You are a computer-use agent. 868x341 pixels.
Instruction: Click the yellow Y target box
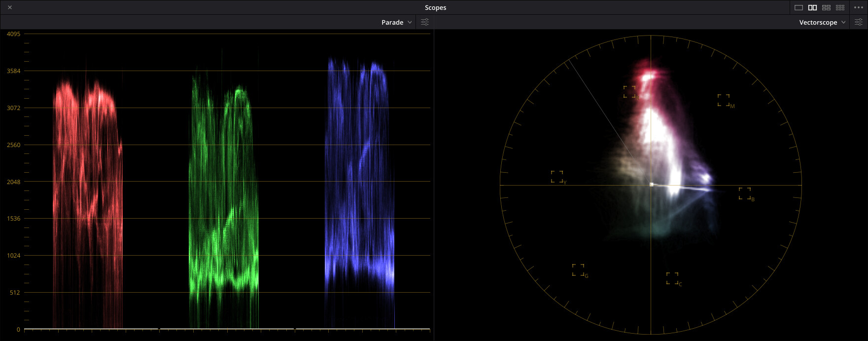pos(557,177)
